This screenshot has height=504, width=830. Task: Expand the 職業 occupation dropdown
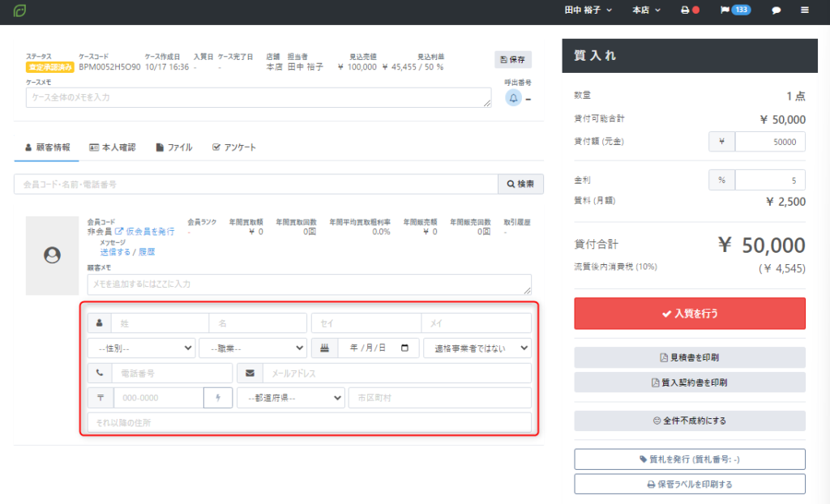pyautogui.click(x=253, y=348)
